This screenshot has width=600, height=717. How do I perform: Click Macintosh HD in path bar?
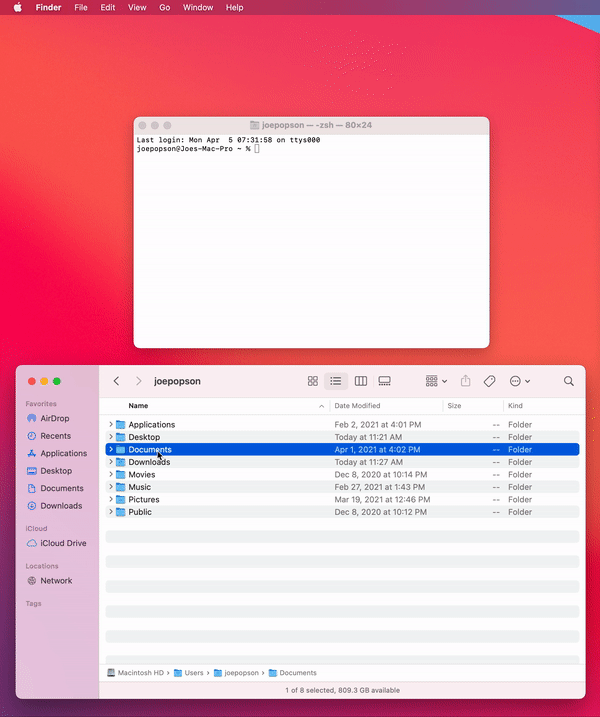(135, 673)
